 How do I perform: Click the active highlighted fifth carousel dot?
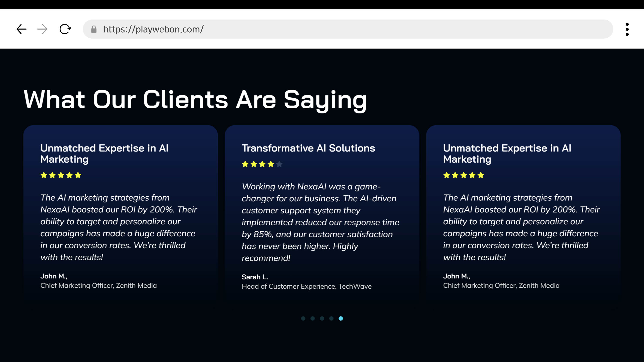pos(341,318)
